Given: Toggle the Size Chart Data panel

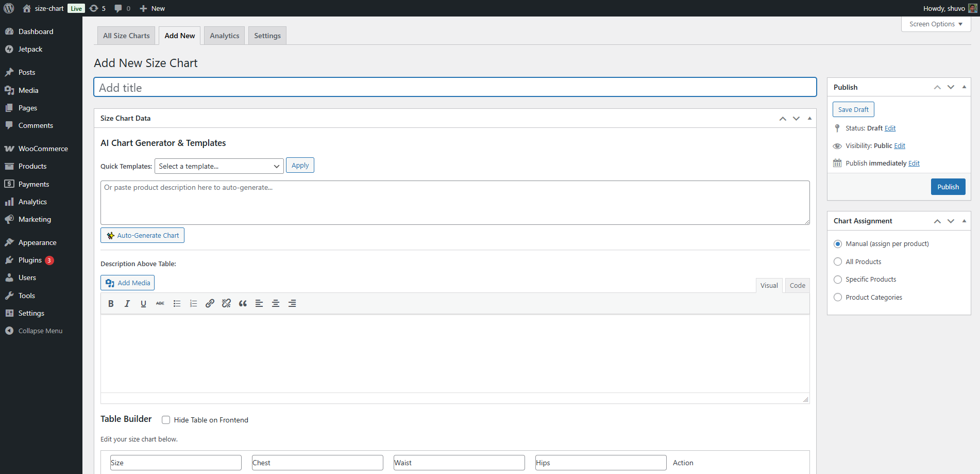Looking at the screenshot, I should (x=809, y=118).
